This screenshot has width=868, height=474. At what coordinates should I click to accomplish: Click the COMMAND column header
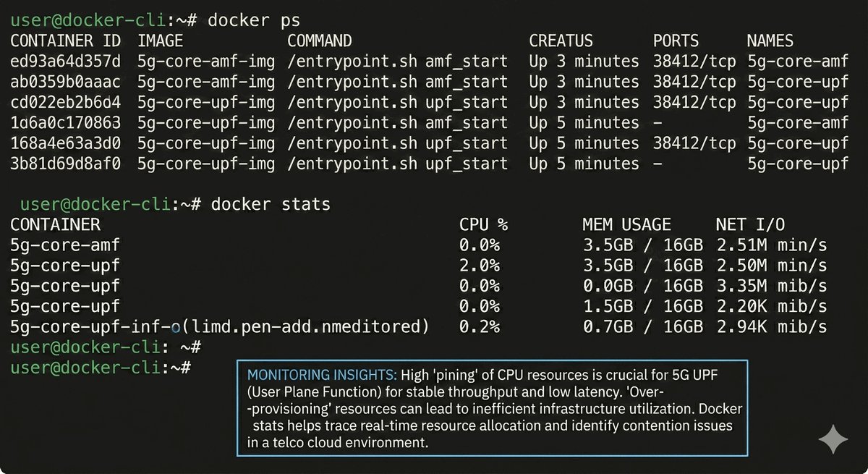pos(320,41)
